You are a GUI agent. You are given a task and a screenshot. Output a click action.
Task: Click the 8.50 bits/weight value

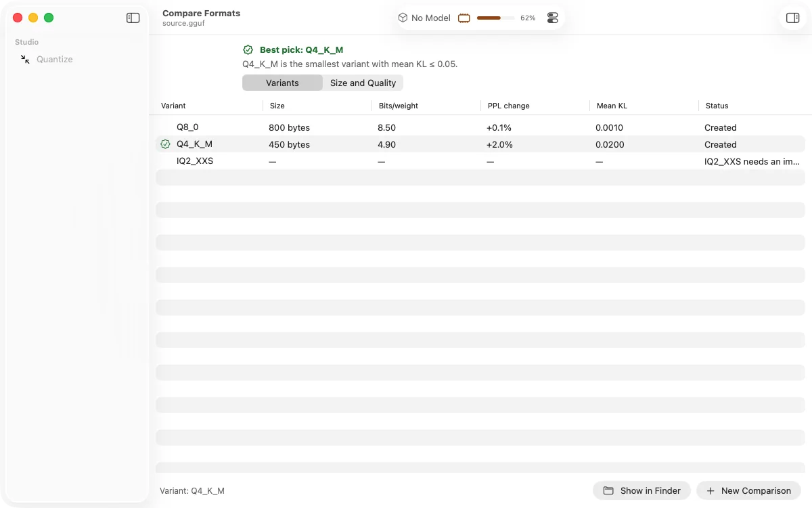pyautogui.click(x=387, y=127)
